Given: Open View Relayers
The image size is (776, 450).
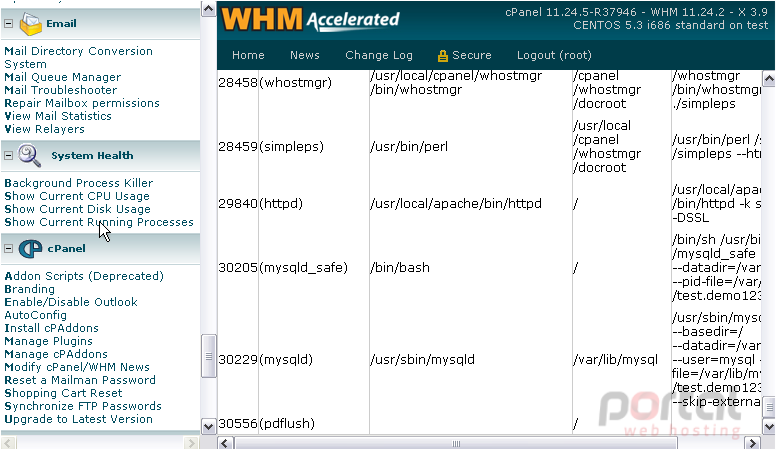Looking at the screenshot, I should point(45,129).
